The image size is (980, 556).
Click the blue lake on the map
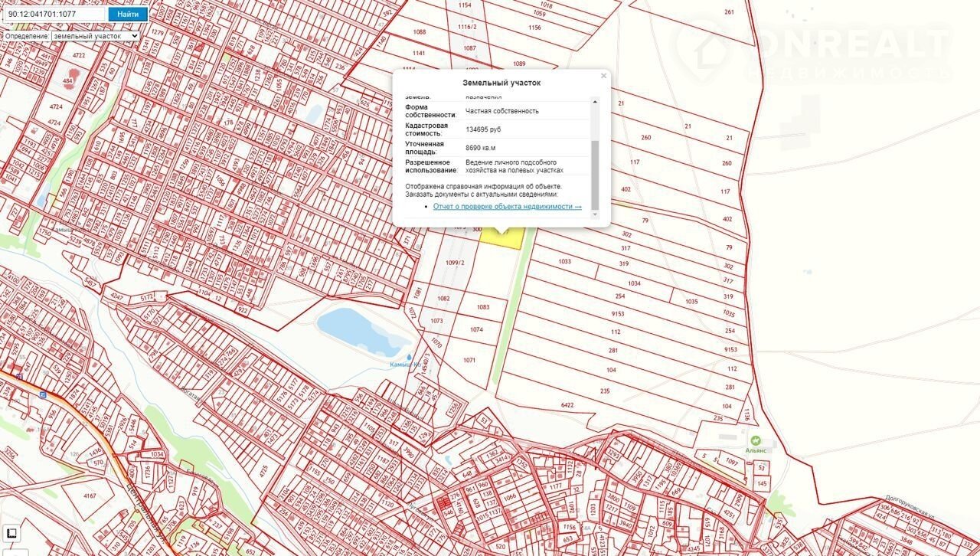356,329
